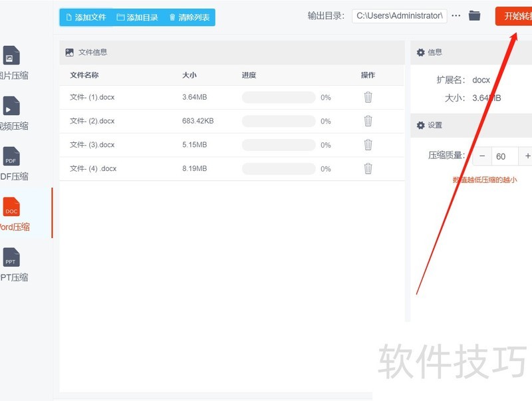Click 添加文件 button
This screenshot has width=532, height=401.
tap(85, 17)
